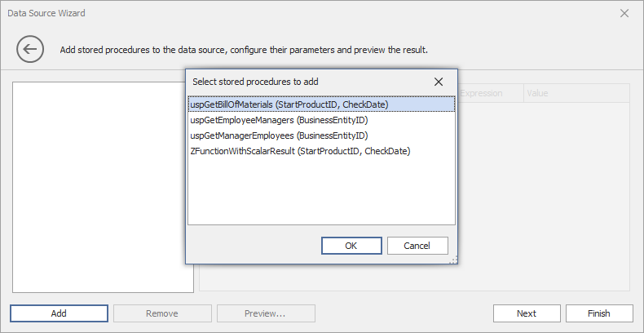The width and height of the screenshot is (644, 333).
Task: Click the Expression column header
Action: coord(491,93)
